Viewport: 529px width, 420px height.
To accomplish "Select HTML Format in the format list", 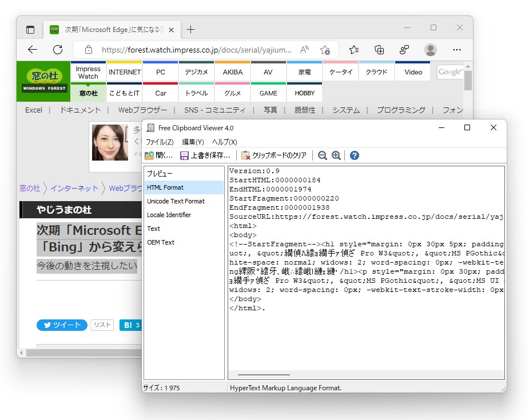I will (184, 187).
